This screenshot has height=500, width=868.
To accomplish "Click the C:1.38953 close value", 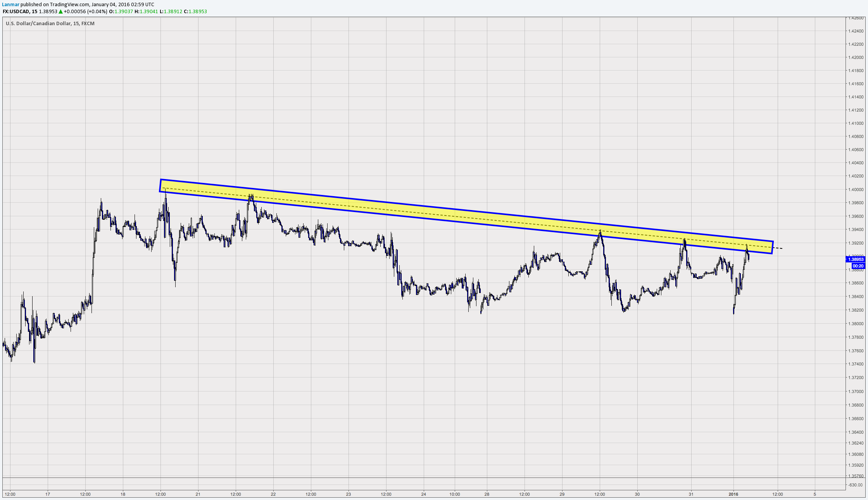I will pyautogui.click(x=195, y=12).
